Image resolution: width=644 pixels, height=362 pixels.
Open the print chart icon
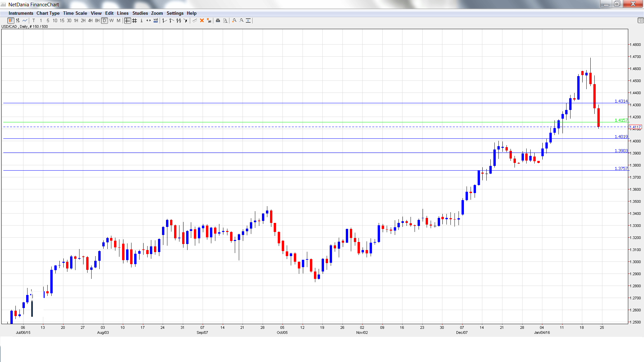coord(217,20)
